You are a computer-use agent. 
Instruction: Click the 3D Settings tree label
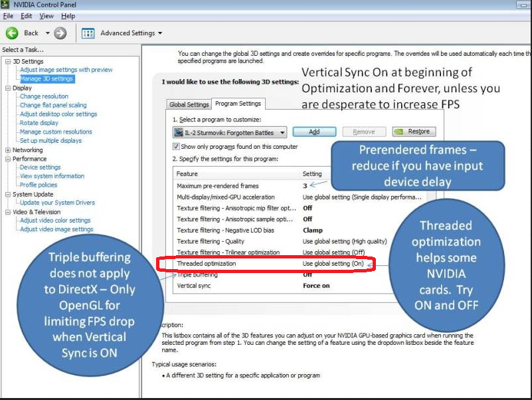(28, 61)
